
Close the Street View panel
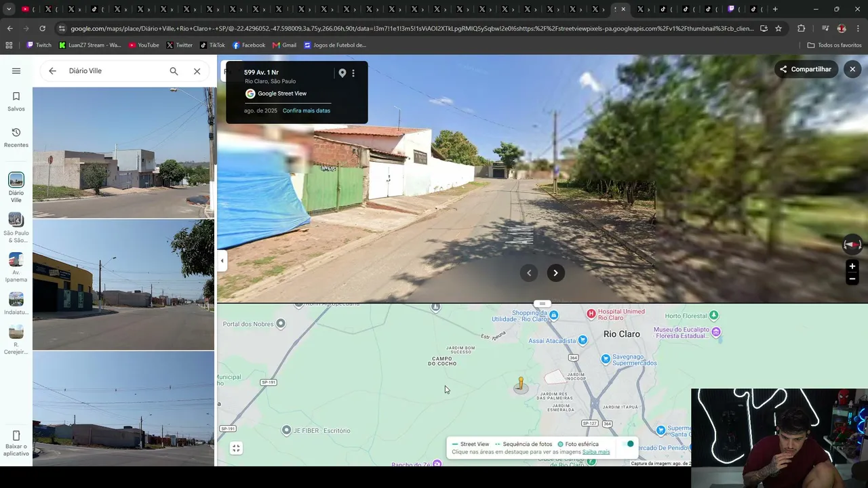(x=852, y=69)
